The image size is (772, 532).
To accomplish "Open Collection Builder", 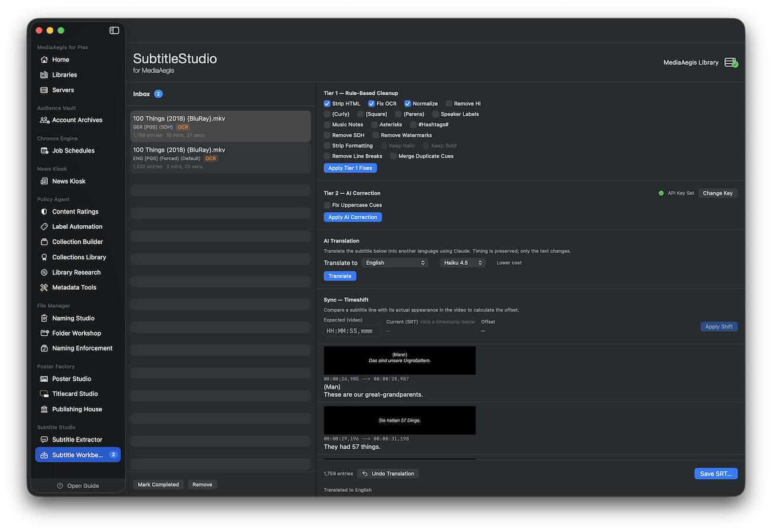I will tap(78, 242).
